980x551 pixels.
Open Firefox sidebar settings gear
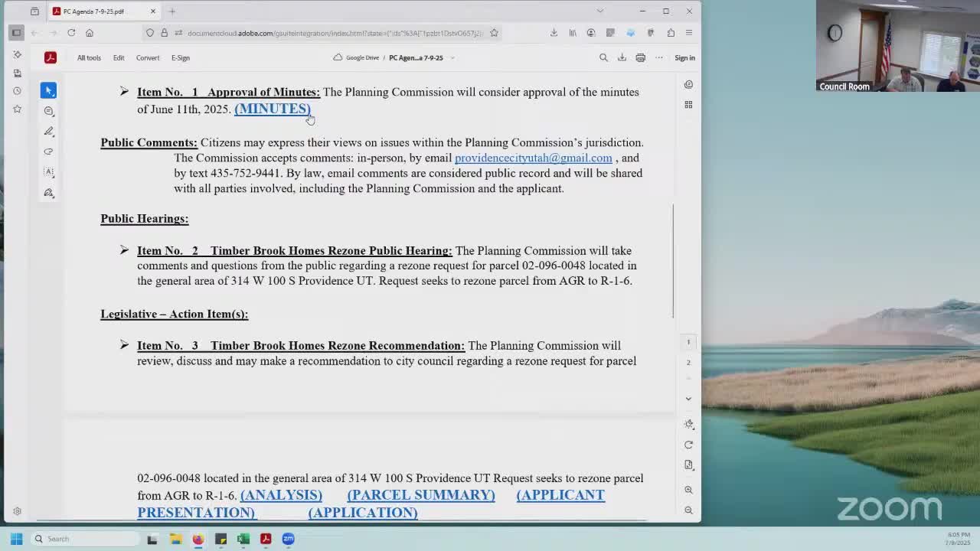(x=17, y=511)
